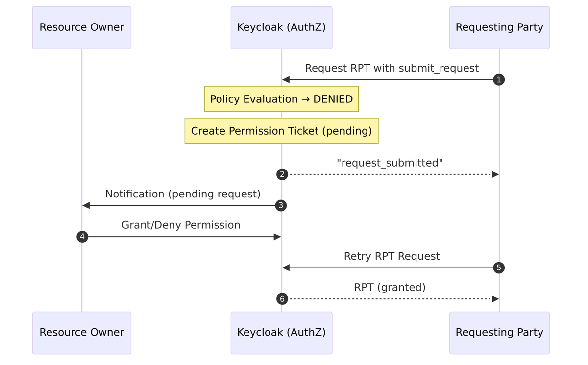Select the Create Permission Ticket note
The width and height of the screenshot is (588, 365).
pyautogui.click(x=281, y=131)
